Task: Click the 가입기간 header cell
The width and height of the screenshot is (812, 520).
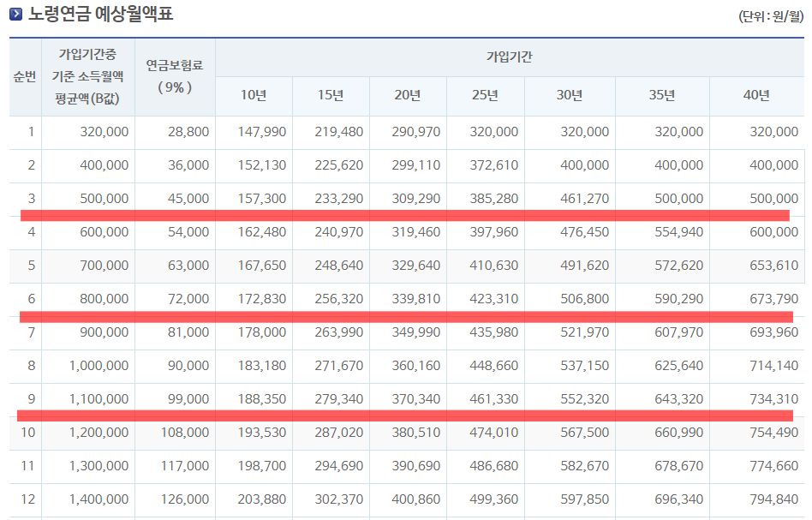Action: [510, 55]
